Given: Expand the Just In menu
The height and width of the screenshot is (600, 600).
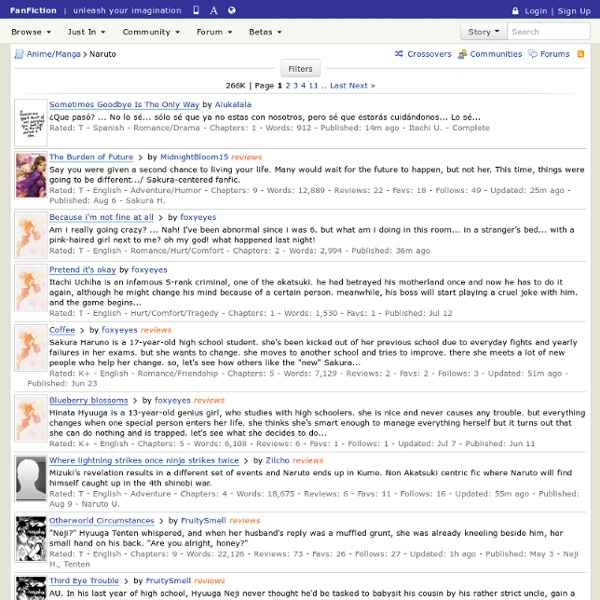Looking at the screenshot, I should click(x=86, y=32).
